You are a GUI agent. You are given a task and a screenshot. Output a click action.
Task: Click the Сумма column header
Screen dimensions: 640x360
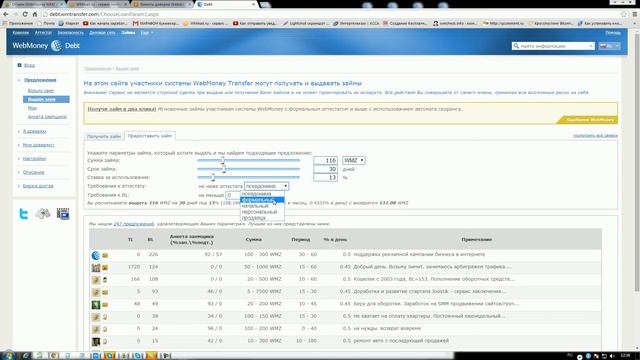[x=253, y=240]
